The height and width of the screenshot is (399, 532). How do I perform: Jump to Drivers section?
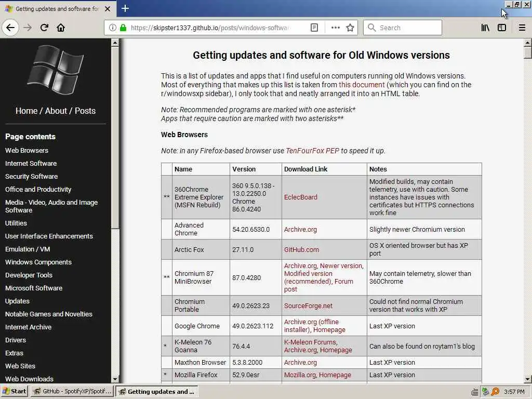click(x=15, y=340)
